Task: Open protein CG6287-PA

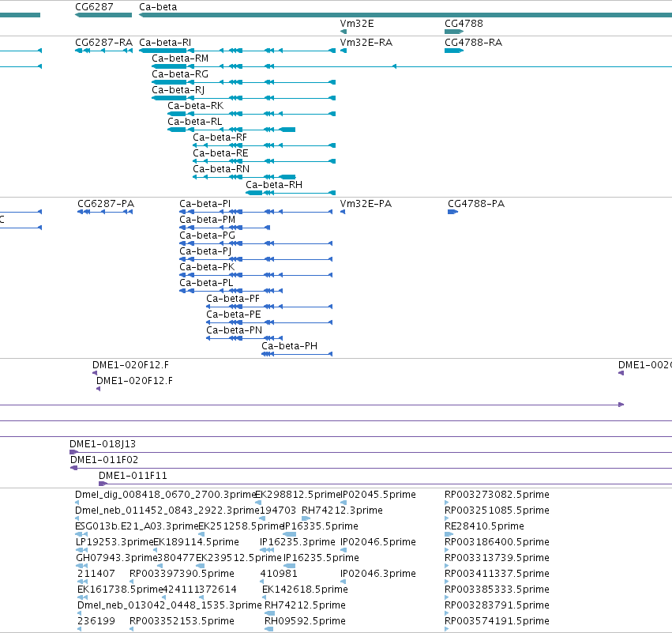Action: click(x=106, y=204)
